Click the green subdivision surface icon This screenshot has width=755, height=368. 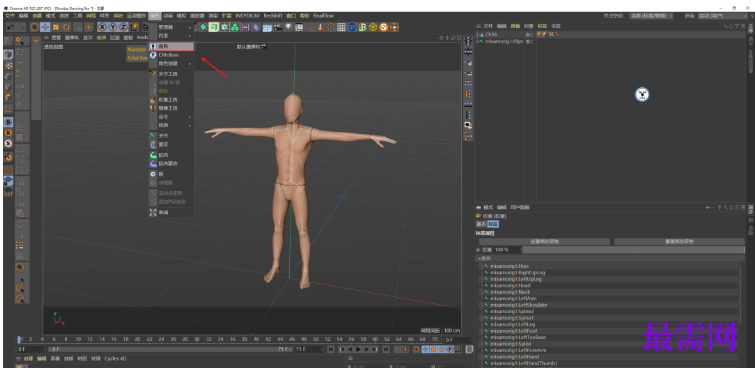[x=214, y=27]
